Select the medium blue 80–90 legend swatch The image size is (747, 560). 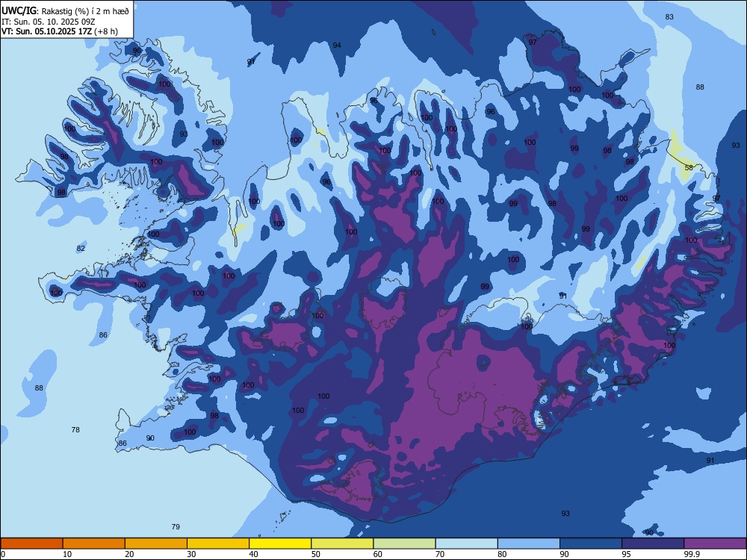(x=529, y=544)
